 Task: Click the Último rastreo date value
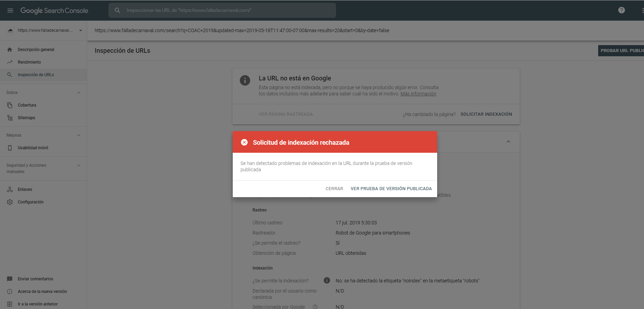pyautogui.click(x=356, y=223)
